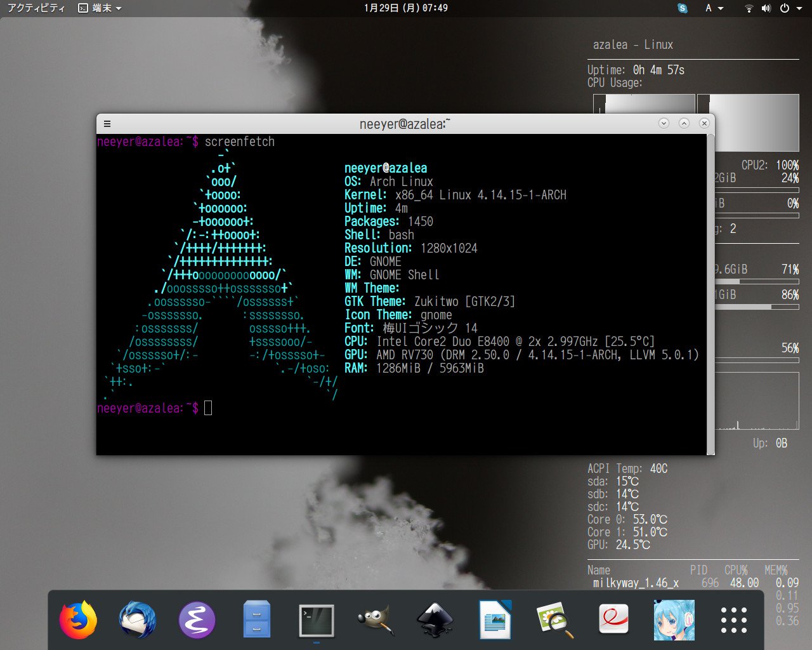Click the 'GPU: AMD RV730' line
The height and width of the screenshot is (650, 812).
(x=522, y=355)
